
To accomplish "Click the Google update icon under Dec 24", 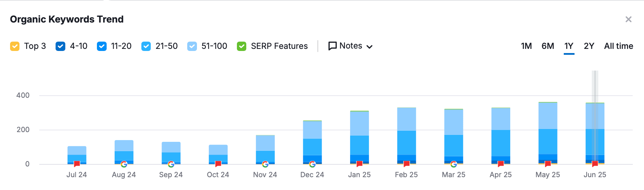I will 312,164.
